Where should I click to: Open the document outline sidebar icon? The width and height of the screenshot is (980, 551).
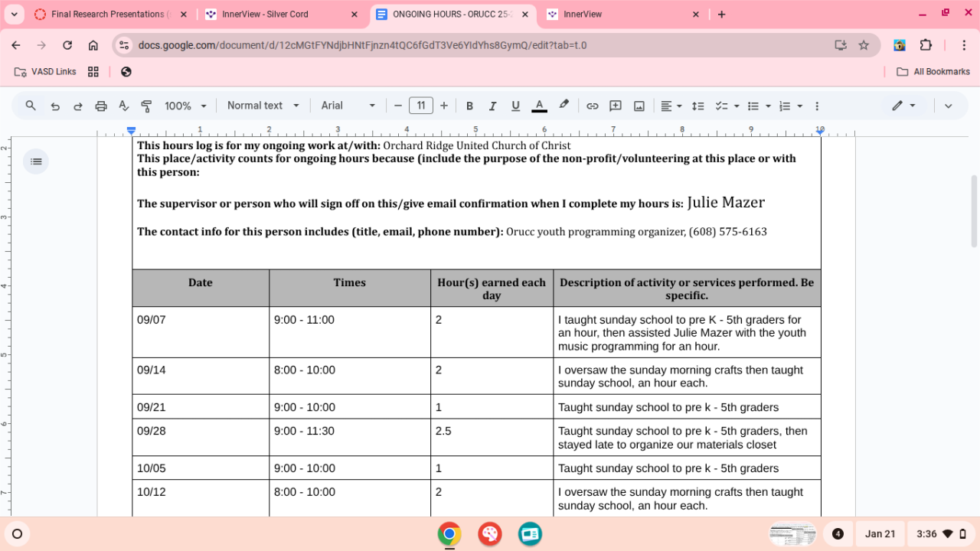[x=36, y=161]
